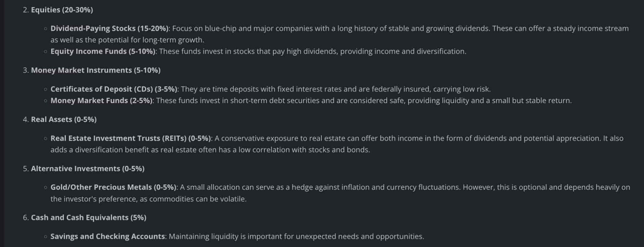
Task: Click the text "adds a diversification benefit"
Action: click(100, 150)
